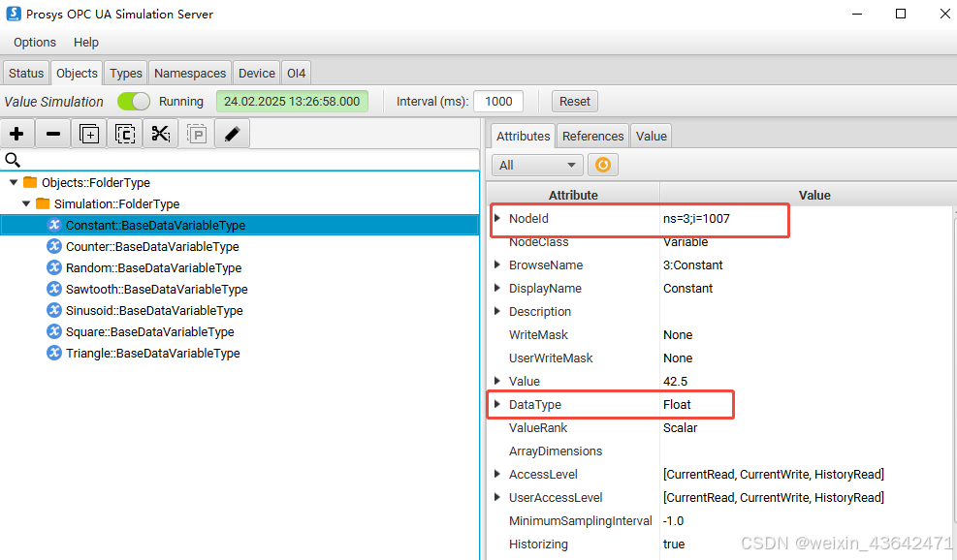This screenshot has height=560, width=957.
Task: Click the cut scissors toolbar icon
Action: point(161,134)
